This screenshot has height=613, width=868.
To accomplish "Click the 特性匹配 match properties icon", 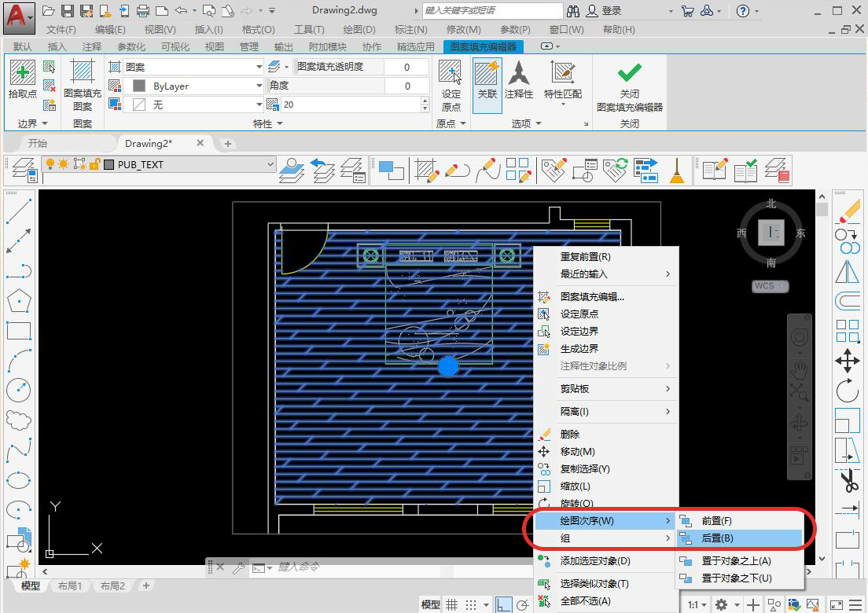I will (563, 72).
